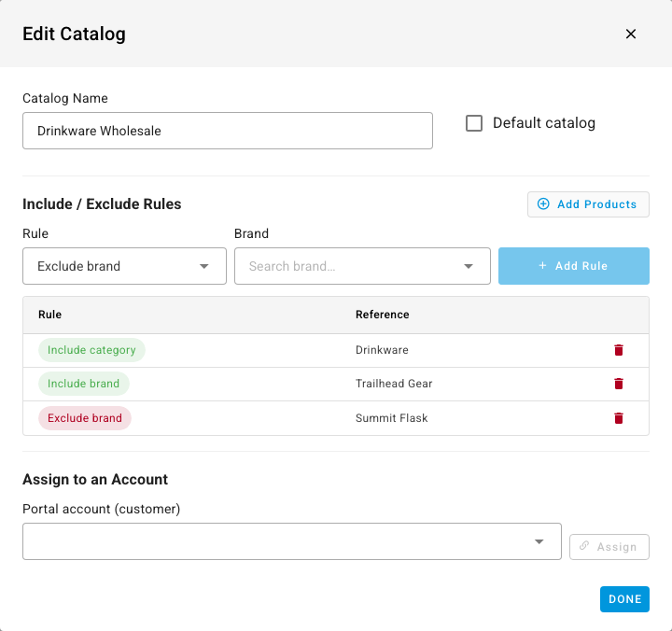
Task: Click the Summit Flask reference cell
Action: coord(392,418)
